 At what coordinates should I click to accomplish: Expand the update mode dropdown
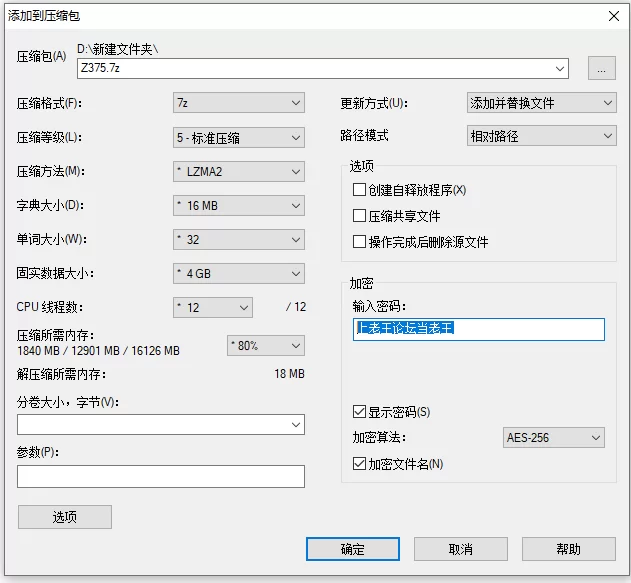pos(541,103)
